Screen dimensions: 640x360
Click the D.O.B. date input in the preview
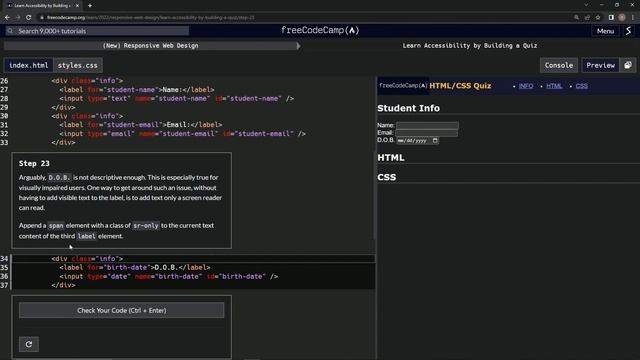pyautogui.click(x=418, y=140)
